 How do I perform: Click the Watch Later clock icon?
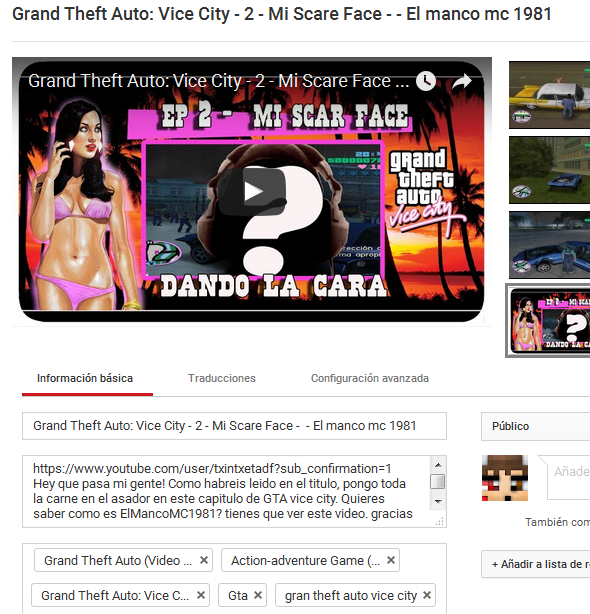(x=426, y=81)
